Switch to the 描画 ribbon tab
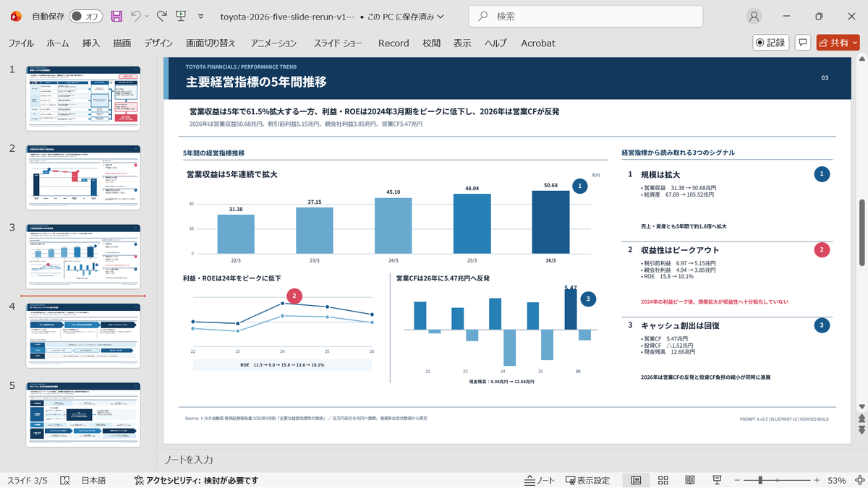This screenshot has width=868, height=488. click(x=122, y=43)
